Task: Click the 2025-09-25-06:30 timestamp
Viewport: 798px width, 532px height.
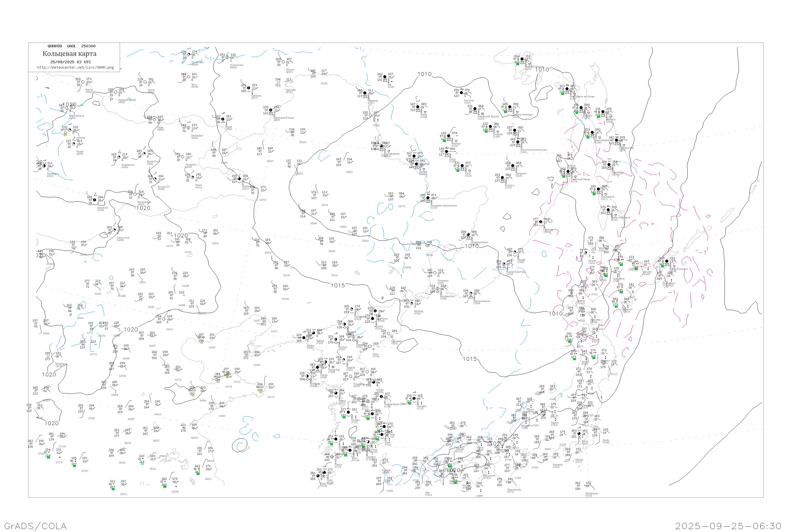Action: coord(728,526)
